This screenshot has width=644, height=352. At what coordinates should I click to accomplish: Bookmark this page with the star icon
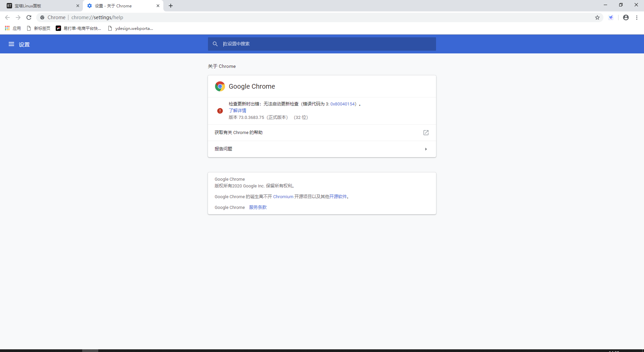pos(597,17)
